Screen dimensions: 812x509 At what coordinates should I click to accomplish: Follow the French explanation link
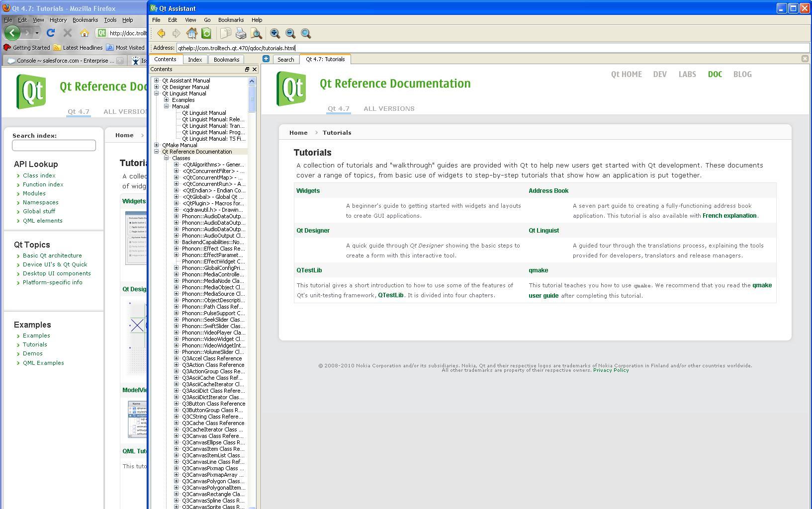pyautogui.click(x=729, y=216)
